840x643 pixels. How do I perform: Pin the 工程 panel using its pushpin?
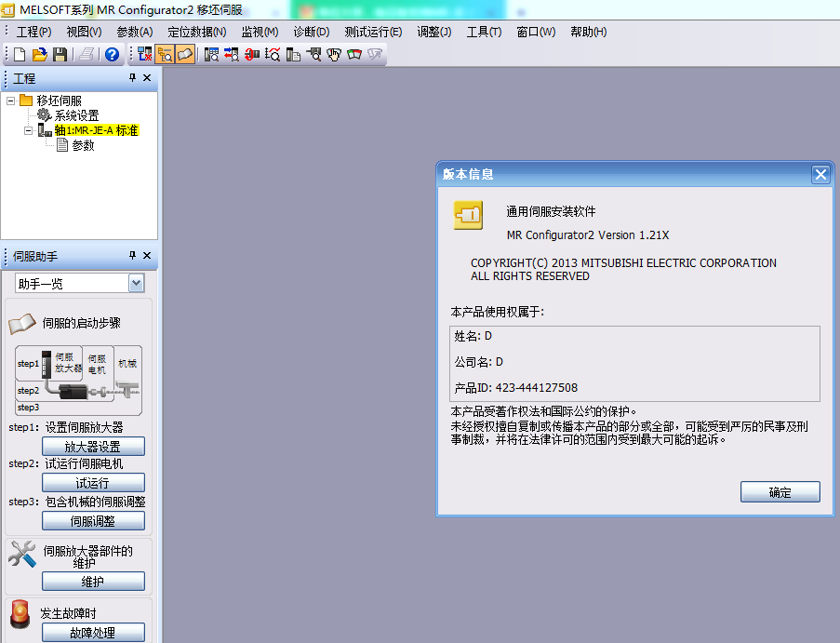coord(132,78)
